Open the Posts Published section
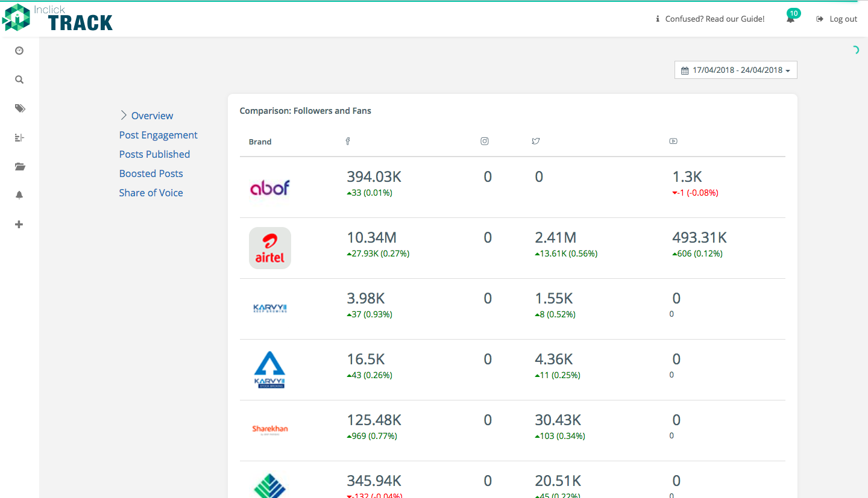Viewport: 868px width, 498px height. pyautogui.click(x=155, y=154)
